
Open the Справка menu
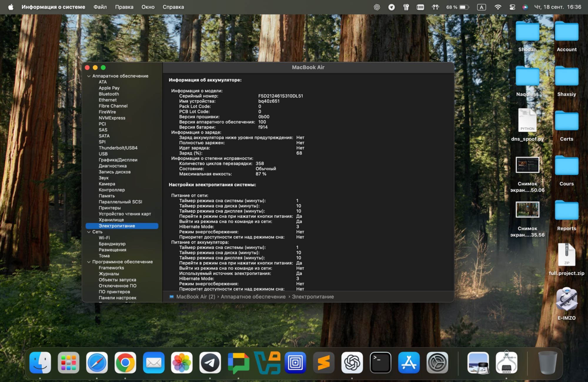click(x=173, y=7)
